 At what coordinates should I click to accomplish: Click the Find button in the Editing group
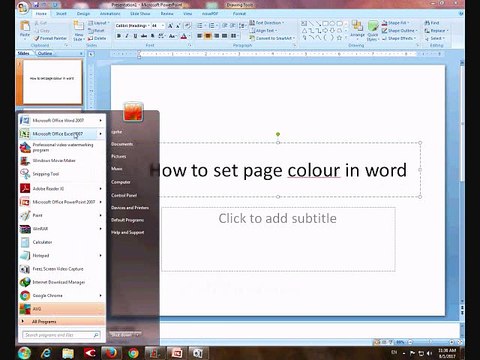point(432,23)
